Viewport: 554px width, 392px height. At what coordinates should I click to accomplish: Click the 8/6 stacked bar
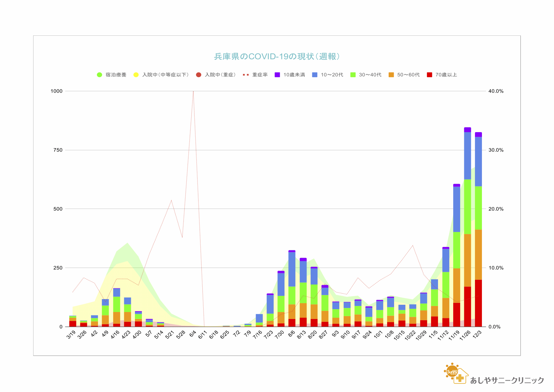[292, 288]
